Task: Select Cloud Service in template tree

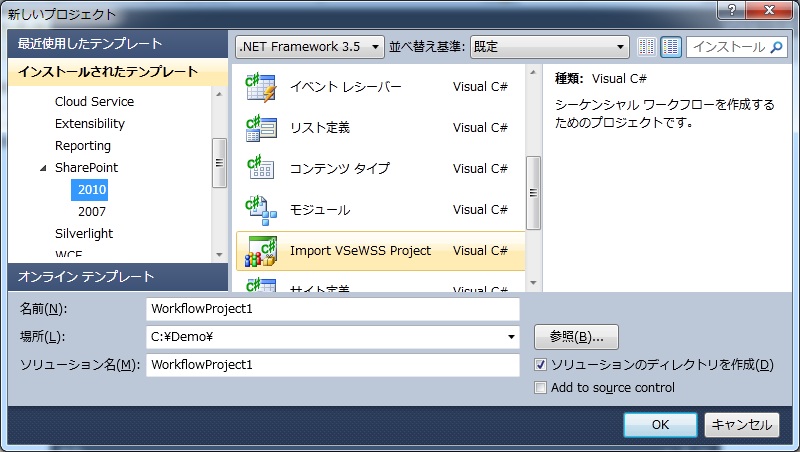Action: pyautogui.click(x=94, y=102)
